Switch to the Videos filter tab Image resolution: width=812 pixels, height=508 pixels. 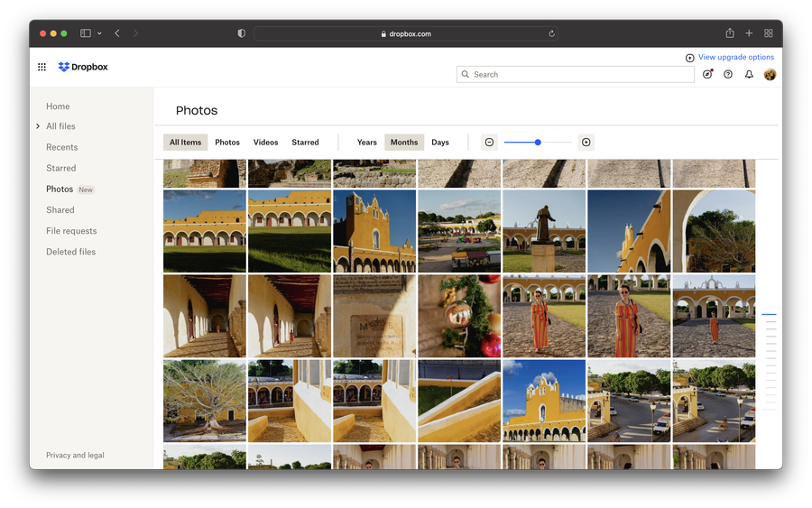(265, 142)
